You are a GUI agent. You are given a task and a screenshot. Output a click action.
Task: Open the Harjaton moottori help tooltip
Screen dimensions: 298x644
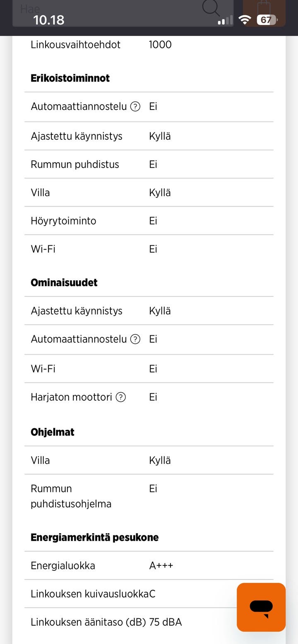pos(120,397)
